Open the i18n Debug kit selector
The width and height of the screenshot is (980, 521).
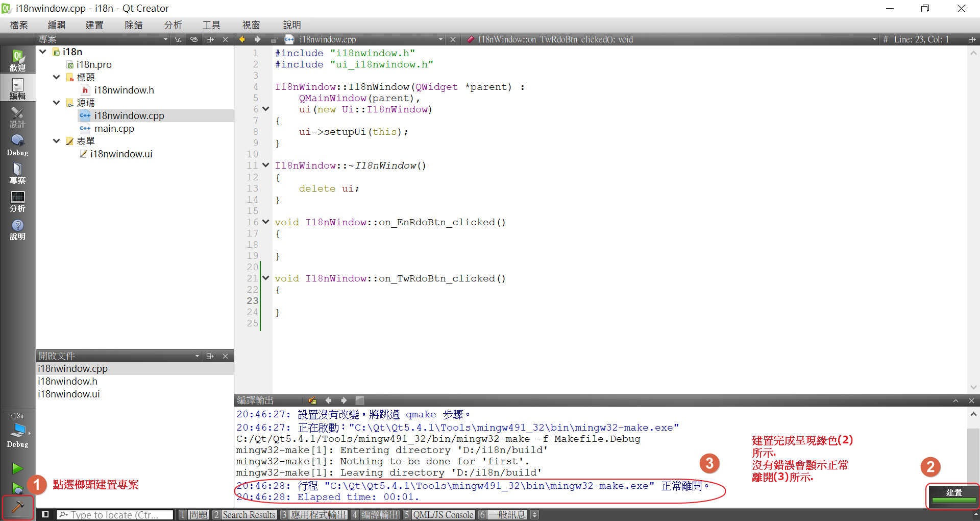point(17,431)
